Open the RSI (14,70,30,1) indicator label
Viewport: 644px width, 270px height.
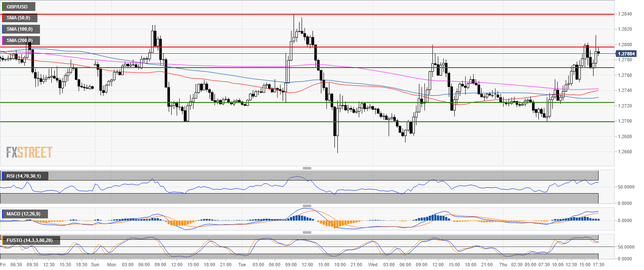tap(26, 176)
